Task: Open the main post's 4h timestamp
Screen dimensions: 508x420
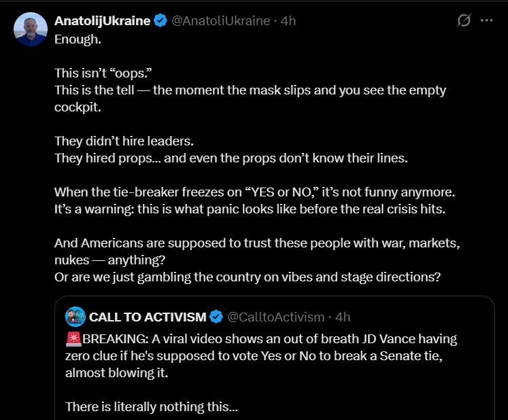Action: point(288,20)
